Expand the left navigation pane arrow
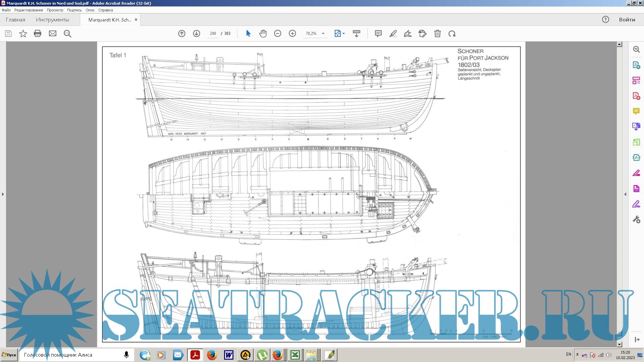644x362 pixels. tap(3, 194)
